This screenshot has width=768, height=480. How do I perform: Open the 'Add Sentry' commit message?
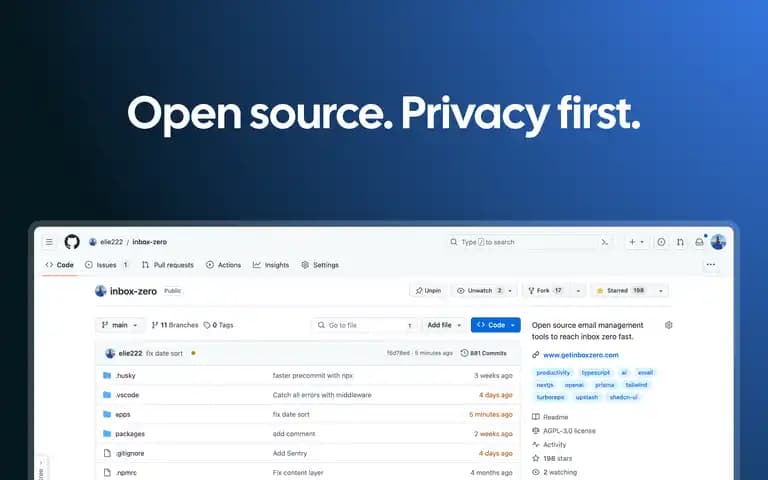tap(289, 453)
